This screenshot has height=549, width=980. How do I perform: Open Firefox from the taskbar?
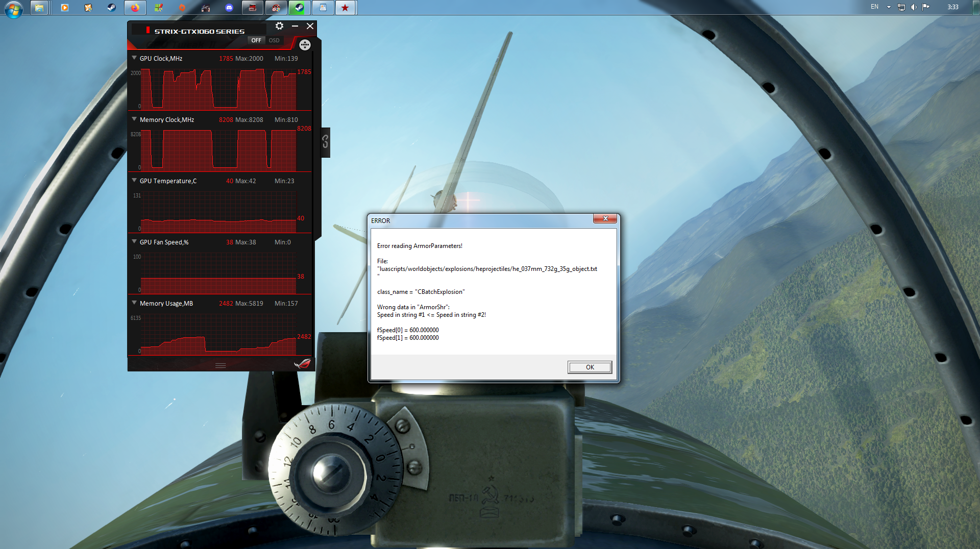[135, 8]
